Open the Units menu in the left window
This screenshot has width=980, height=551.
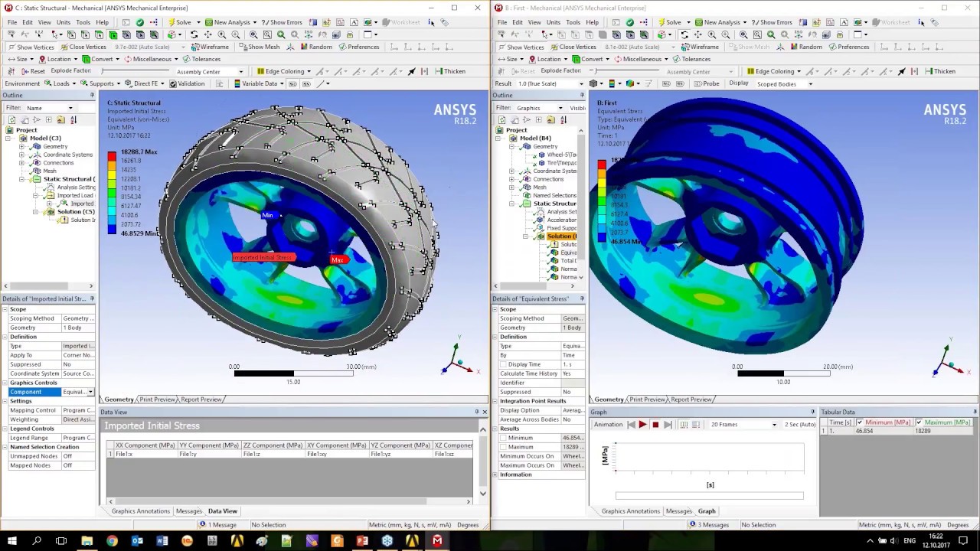point(64,22)
